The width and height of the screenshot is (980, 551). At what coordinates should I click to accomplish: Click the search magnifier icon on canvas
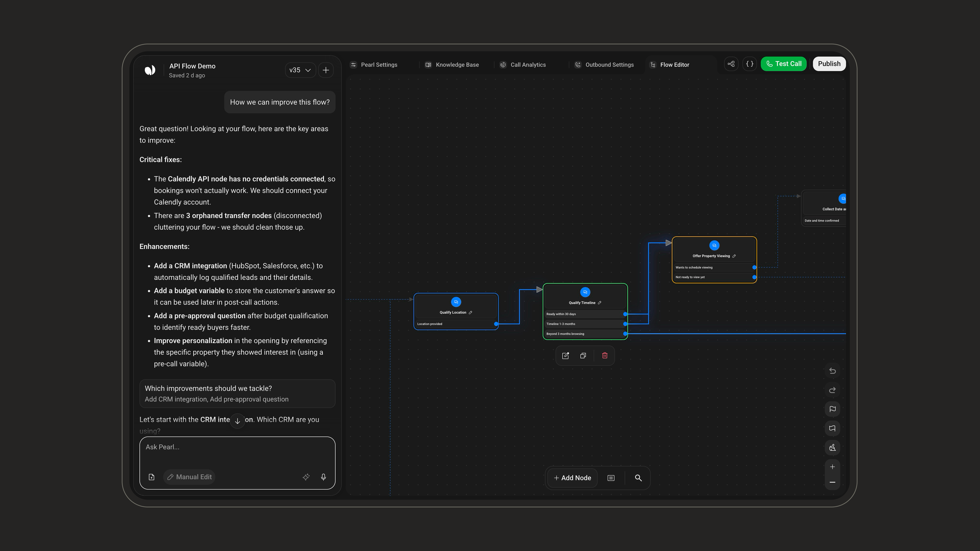point(638,478)
